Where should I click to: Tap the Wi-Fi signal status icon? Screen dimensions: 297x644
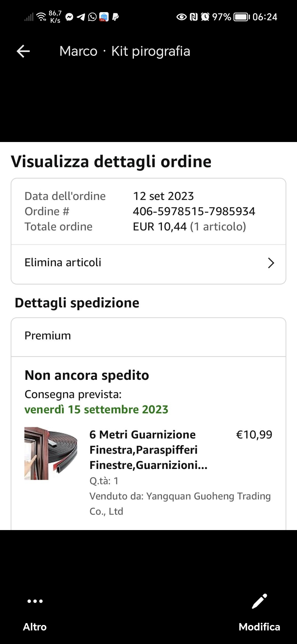42,17
